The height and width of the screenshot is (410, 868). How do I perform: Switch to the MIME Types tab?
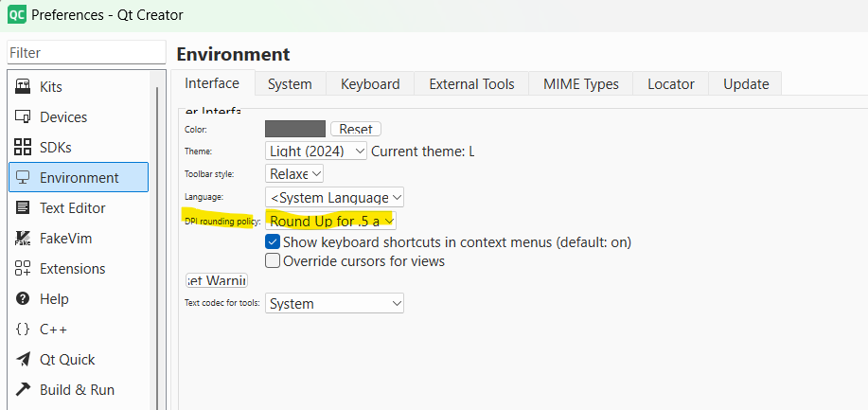click(580, 84)
